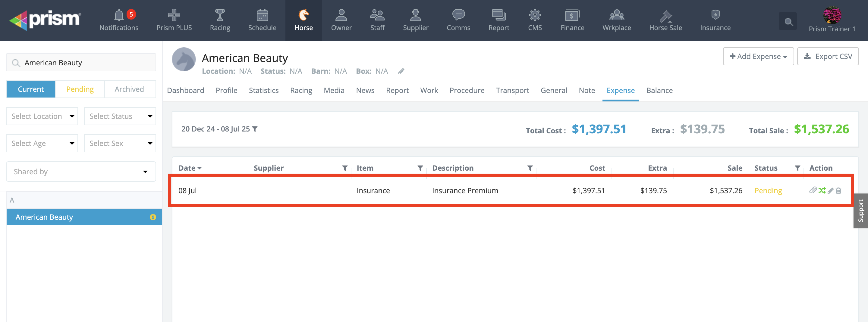Expand the Select Location dropdown
Viewport: 868px width, 322px height.
(42, 116)
